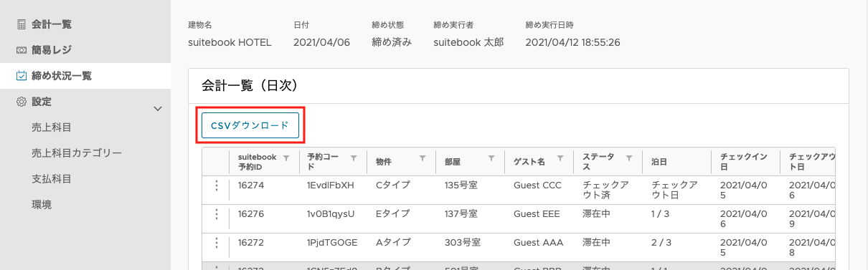Screen dimensions: 868x270
Task: Click timestamp 2021/04/12 18:55:26
Action: [x=572, y=42]
